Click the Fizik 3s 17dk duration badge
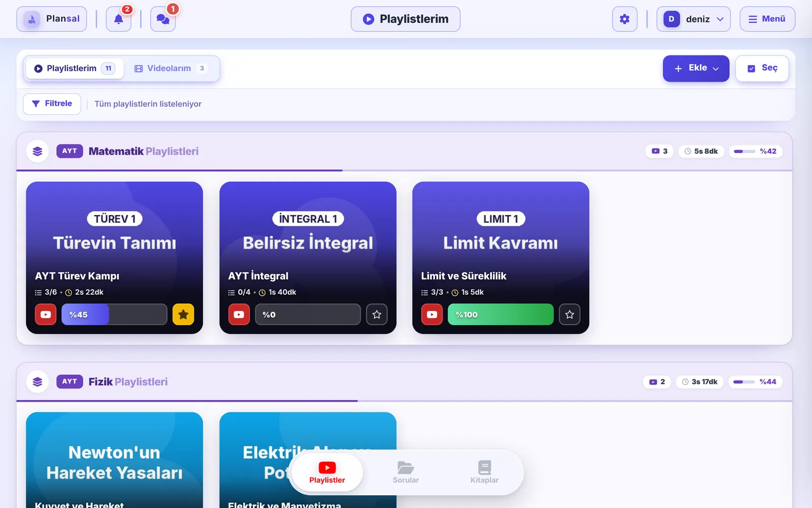The image size is (812, 508). tap(700, 382)
